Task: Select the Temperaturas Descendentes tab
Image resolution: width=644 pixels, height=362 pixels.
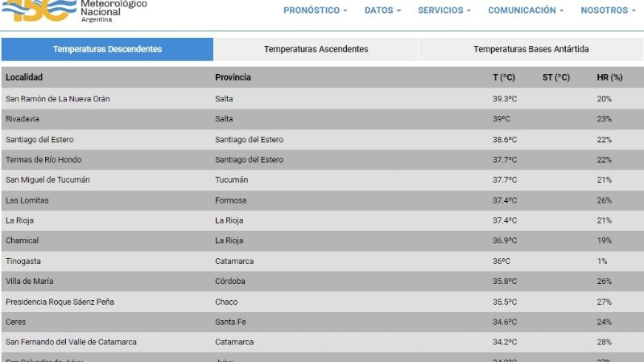Action: 107,49
